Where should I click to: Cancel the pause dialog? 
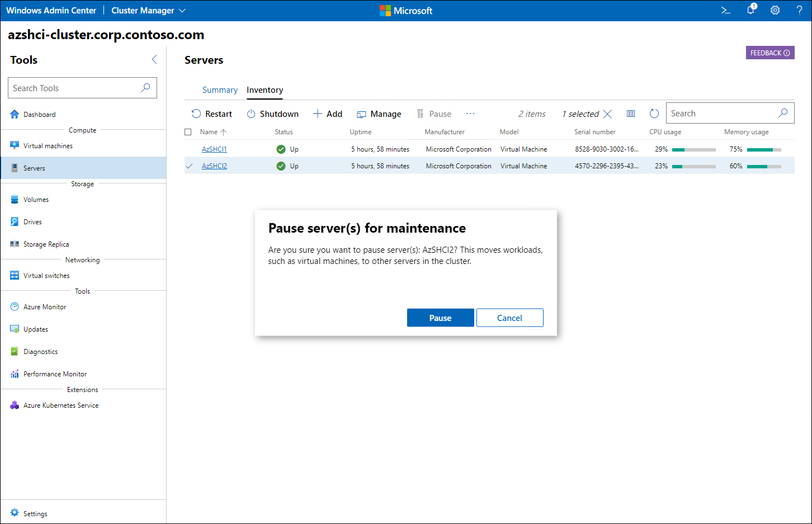coord(509,318)
